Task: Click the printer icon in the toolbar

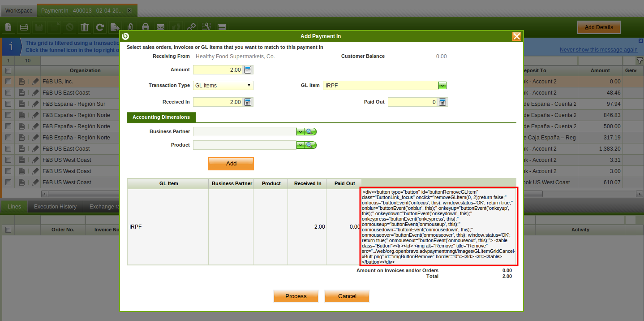Action: point(145,27)
